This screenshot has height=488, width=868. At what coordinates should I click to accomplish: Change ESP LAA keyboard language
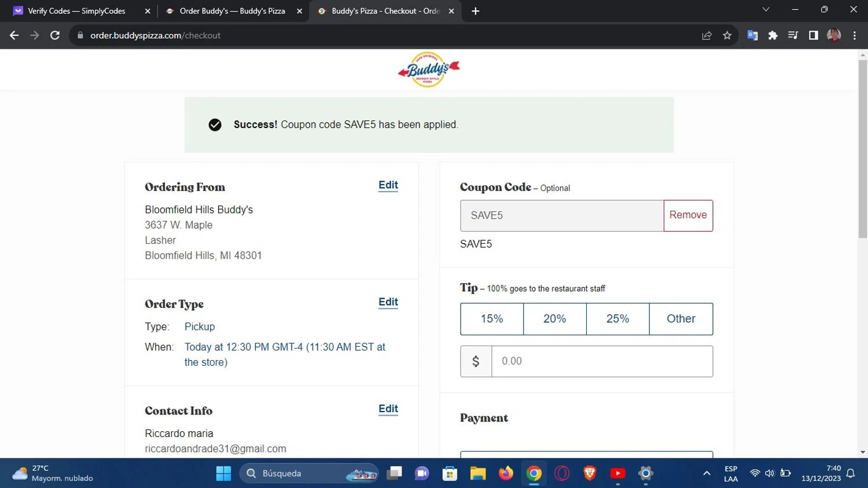click(x=731, y=474)
